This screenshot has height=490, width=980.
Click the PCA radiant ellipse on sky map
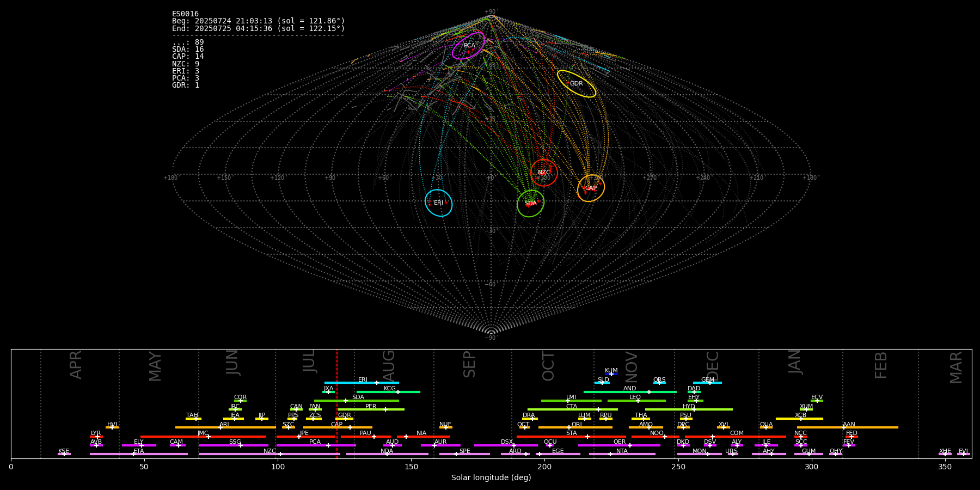point(468,46)
